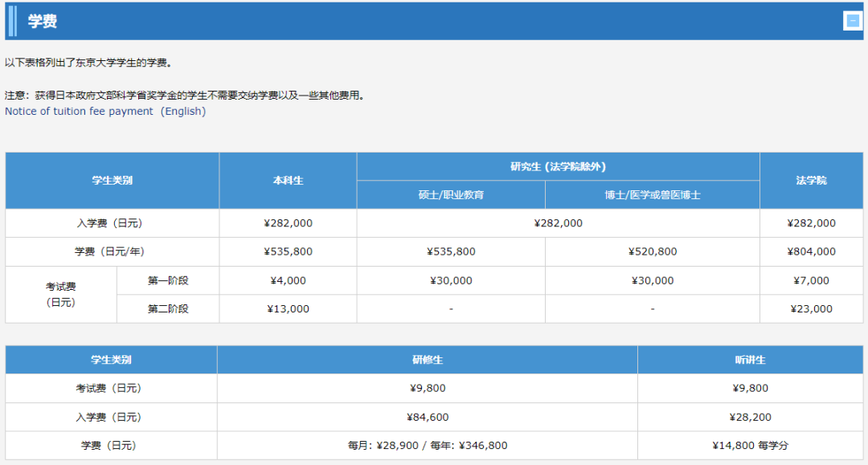The width and height of the screenshot is (868, 465).
Task: Click the 法学院 column header
Action: click(812, 181)
